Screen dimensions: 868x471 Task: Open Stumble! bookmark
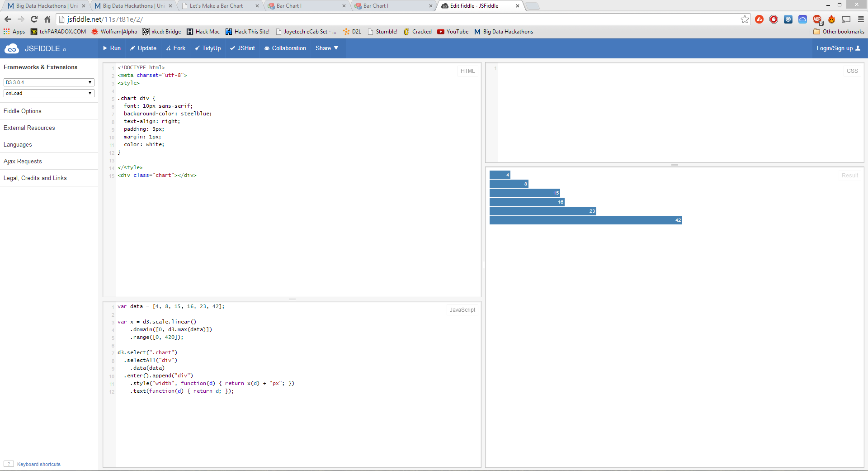382,32
